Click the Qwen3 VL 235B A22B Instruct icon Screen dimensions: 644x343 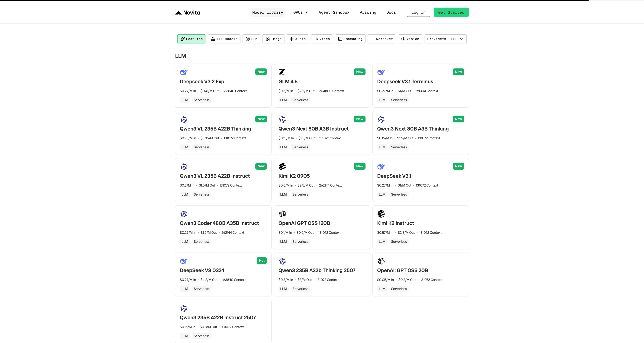tap(184, 166)
